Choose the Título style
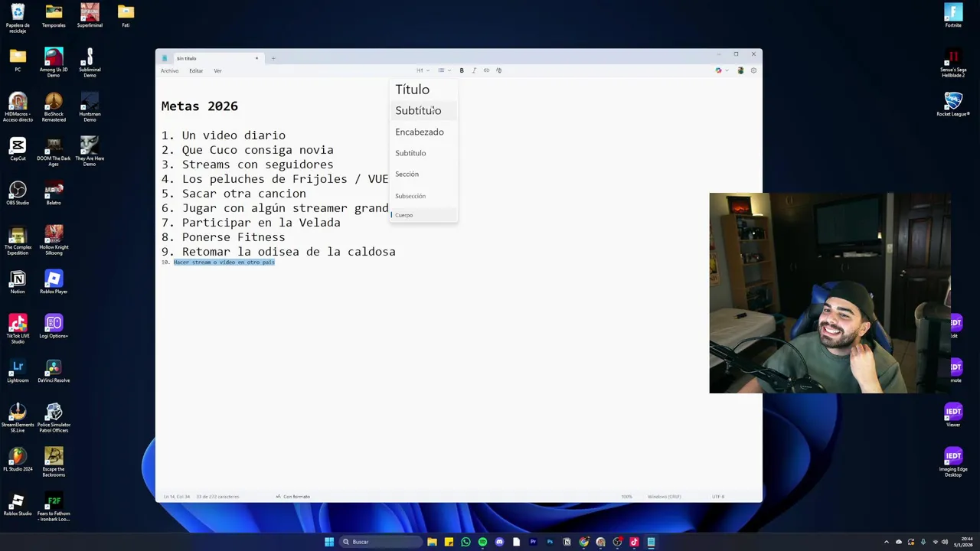 423,90
